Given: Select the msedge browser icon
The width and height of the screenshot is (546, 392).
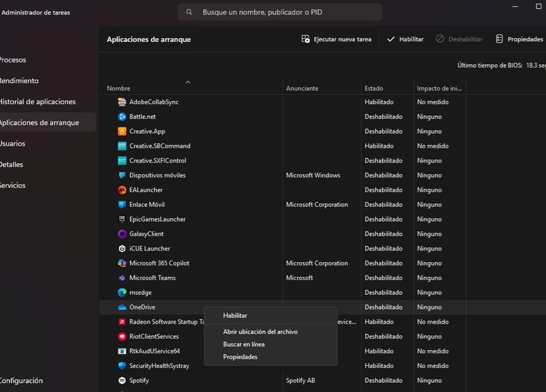Looking at the screenshot, I should coord(122,293).
